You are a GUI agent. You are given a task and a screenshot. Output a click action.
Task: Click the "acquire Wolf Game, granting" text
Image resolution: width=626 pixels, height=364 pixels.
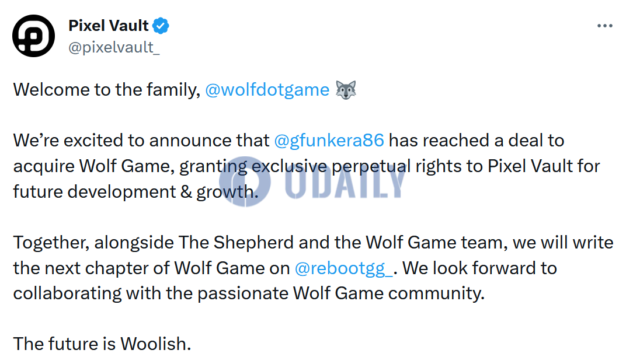(131, 167)
